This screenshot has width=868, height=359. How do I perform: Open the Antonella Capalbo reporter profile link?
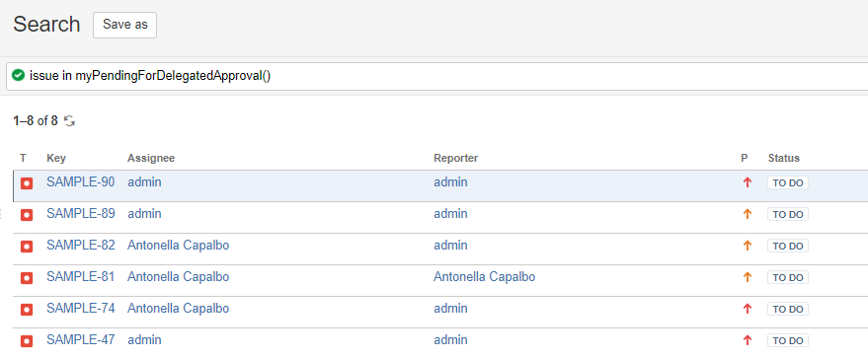click(x=485, y=276)
